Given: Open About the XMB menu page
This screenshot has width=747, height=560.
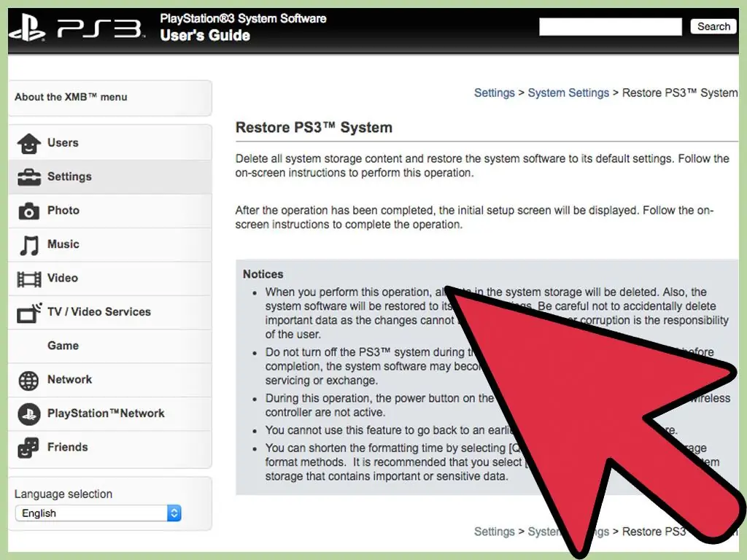Looking at the screenshot, I should pyautogui.click(x=110, y=97).
